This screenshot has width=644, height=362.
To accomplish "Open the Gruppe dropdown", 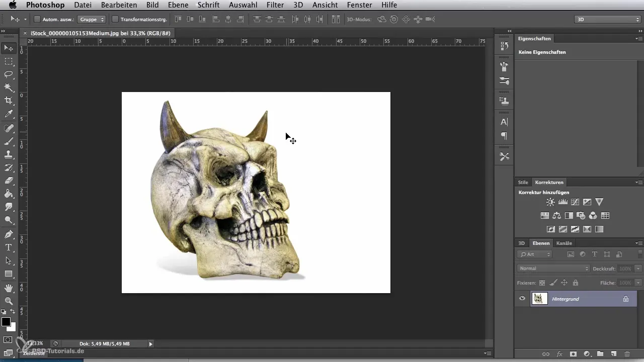I will coord(92,19).
